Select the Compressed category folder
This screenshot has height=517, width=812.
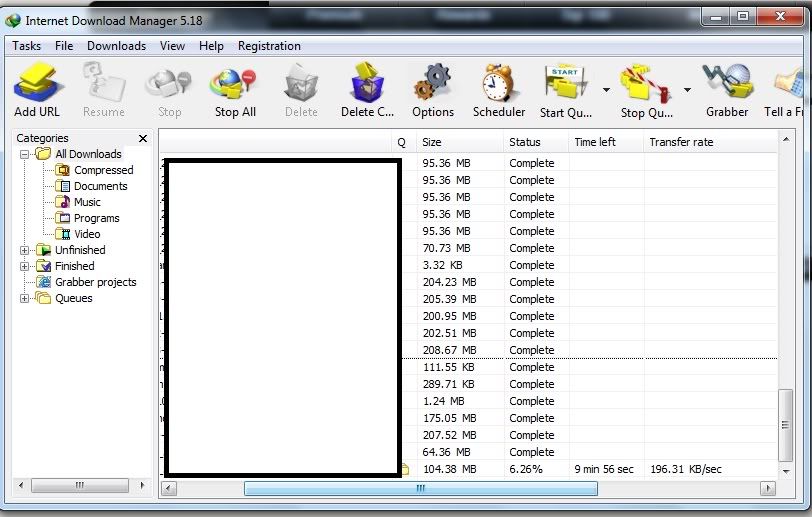coord(94,170)
